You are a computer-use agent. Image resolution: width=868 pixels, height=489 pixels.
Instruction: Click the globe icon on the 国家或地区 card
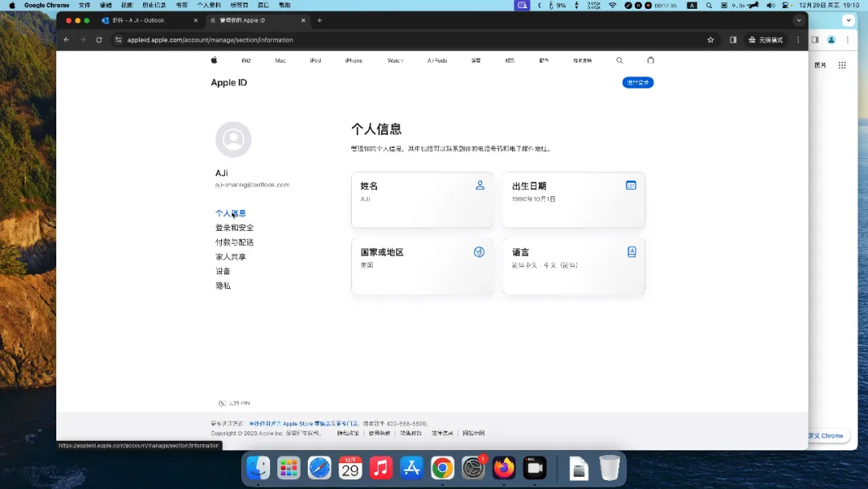(x=479, y=252)
